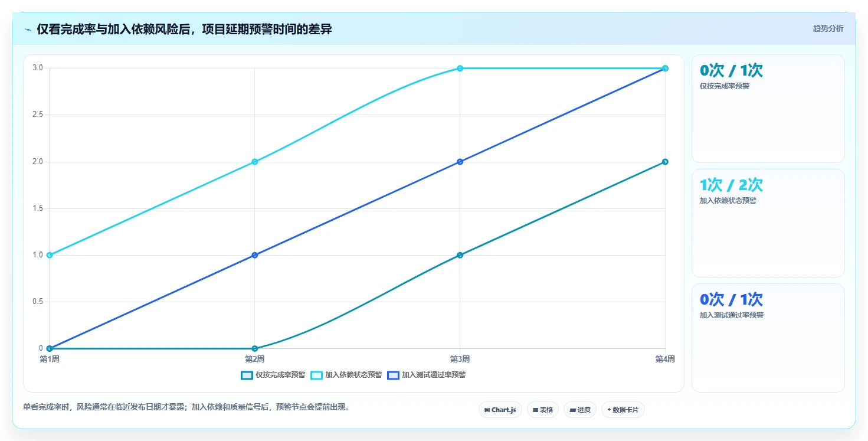
Task: Click the 趋势分析 label in header
Action: tap(828, 28)
